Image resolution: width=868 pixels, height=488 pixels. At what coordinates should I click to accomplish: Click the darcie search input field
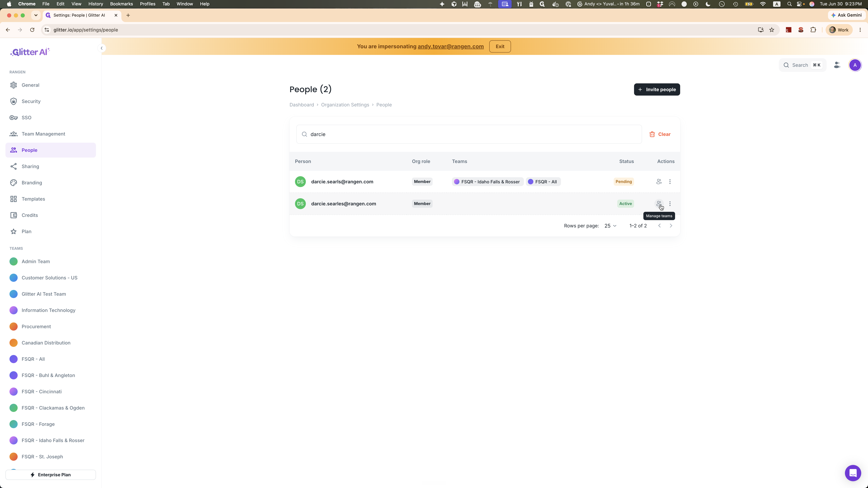point(469,134)
